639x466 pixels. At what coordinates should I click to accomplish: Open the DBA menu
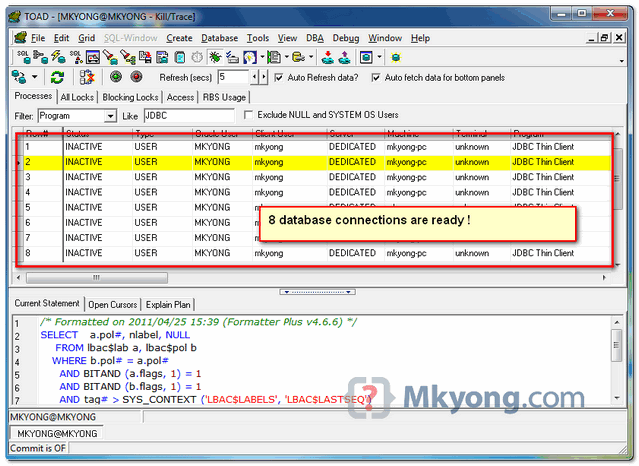click(x=315, y=38)
